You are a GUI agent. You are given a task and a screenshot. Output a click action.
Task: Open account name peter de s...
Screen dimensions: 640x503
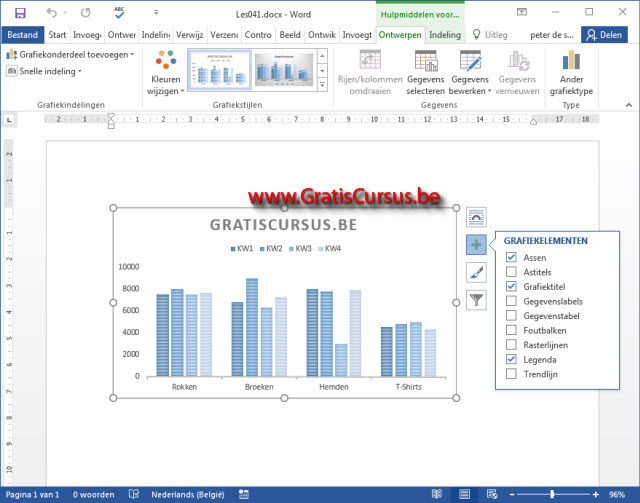coord(552,35)
